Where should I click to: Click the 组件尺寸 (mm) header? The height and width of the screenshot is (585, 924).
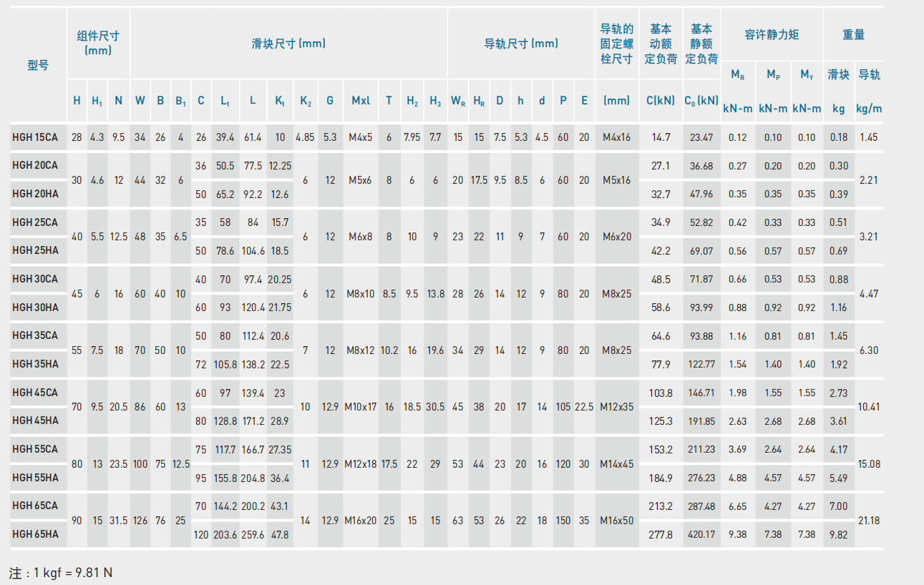click(x=98, y=43)
